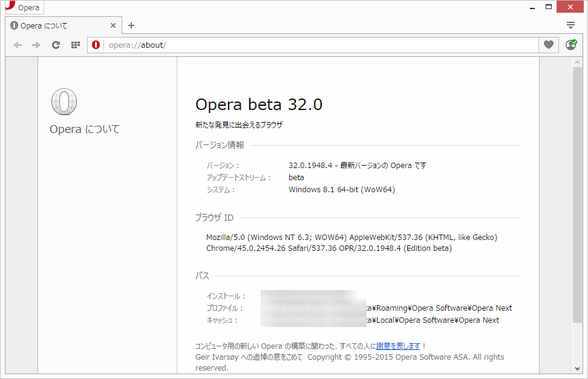Open the tab menu chevron at top right

[x=570, y=25]
